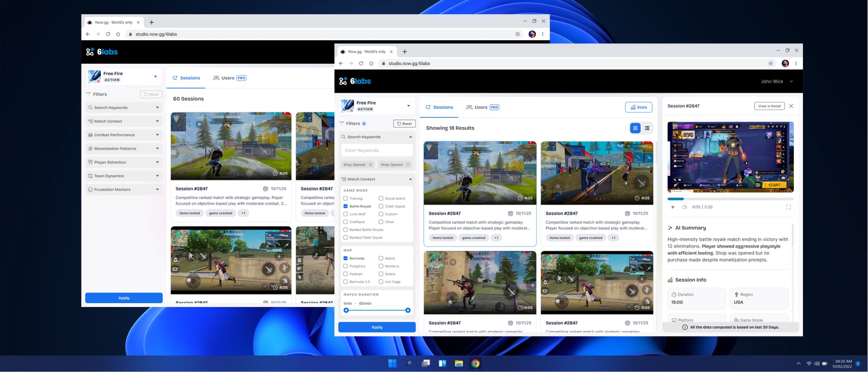Tick the Alpine map checkbox

pos(381,259)
